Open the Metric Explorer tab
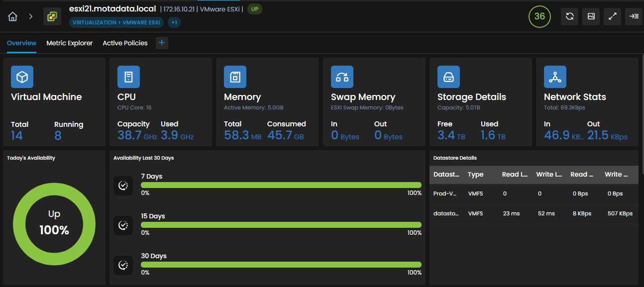The height and width of the screenshot is (287, 644). [x=70, y=43]
